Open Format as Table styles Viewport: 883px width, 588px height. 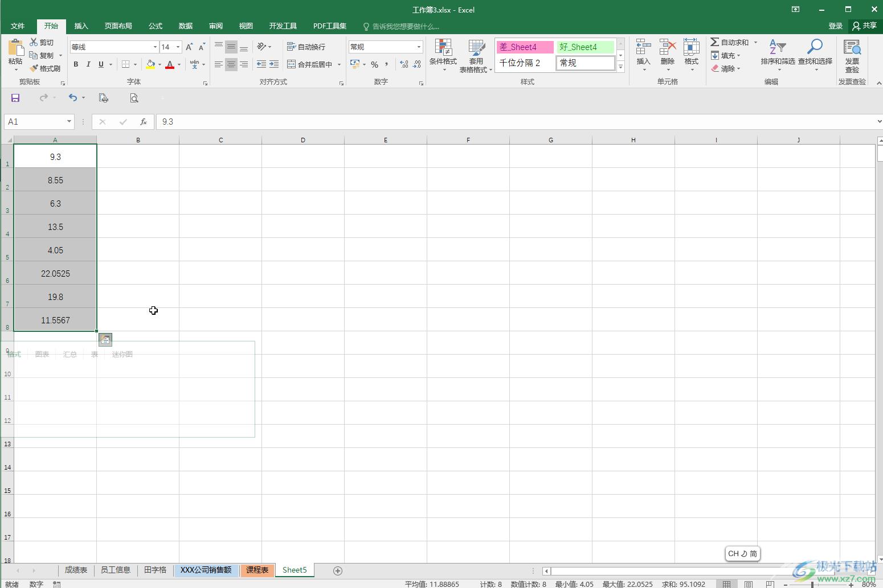476,56
